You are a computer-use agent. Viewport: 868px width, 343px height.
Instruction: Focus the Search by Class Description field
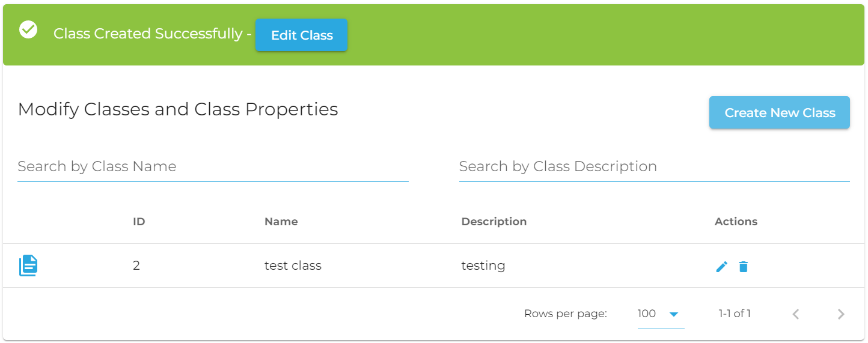(654, 167)
